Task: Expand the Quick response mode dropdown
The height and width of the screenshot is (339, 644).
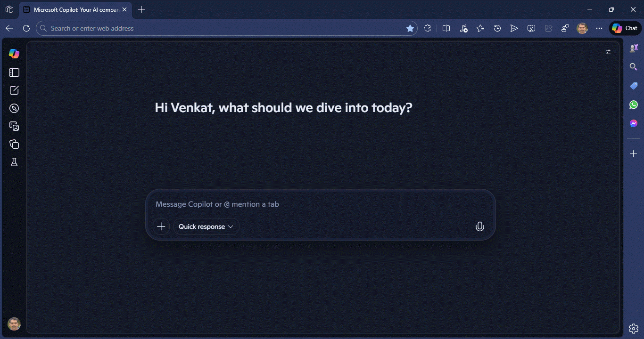Action: [x=206, y=226]
